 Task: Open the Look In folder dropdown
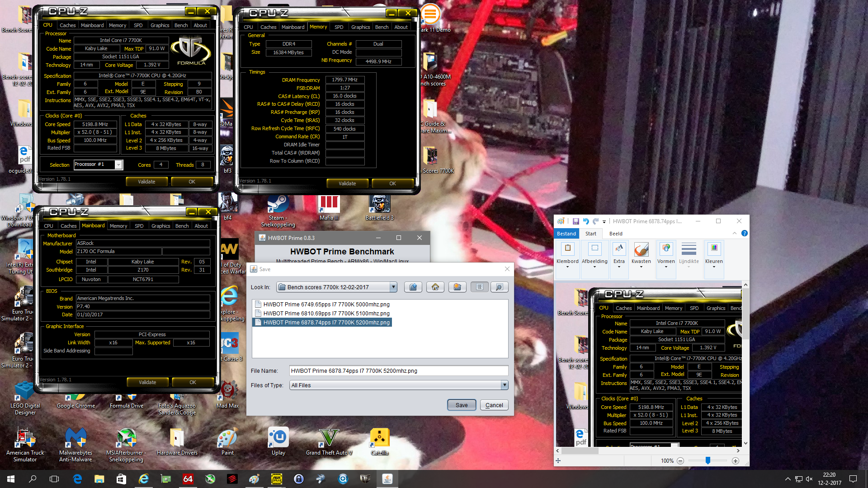393,287
